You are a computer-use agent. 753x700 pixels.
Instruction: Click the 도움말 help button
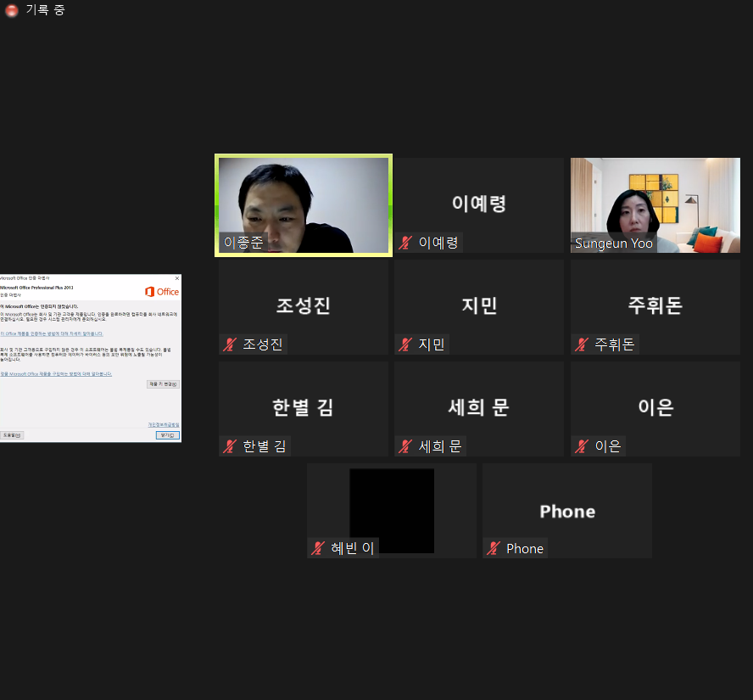tap(13, 435)
